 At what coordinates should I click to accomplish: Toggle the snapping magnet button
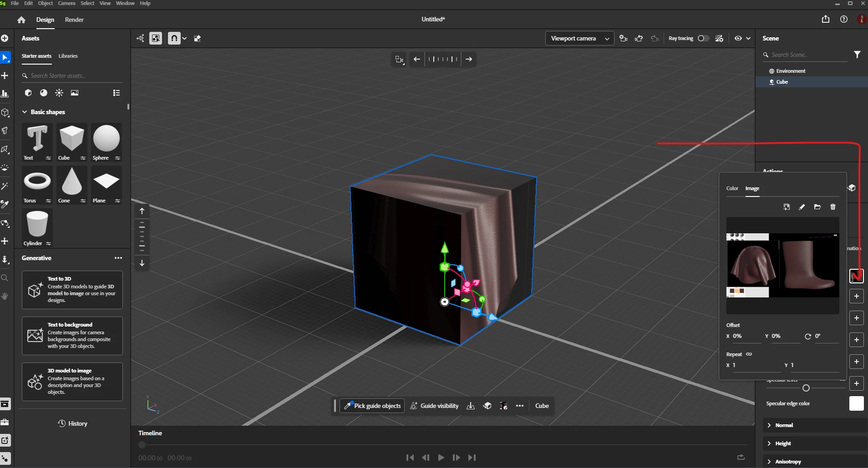(x=174, y=38)
